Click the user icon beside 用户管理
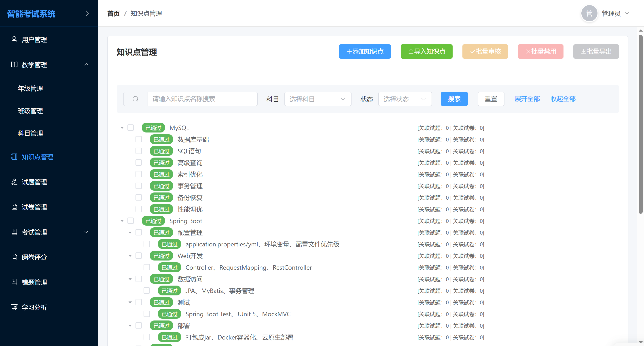The height and width of the screenshot is (346, 644). point(14,40)
